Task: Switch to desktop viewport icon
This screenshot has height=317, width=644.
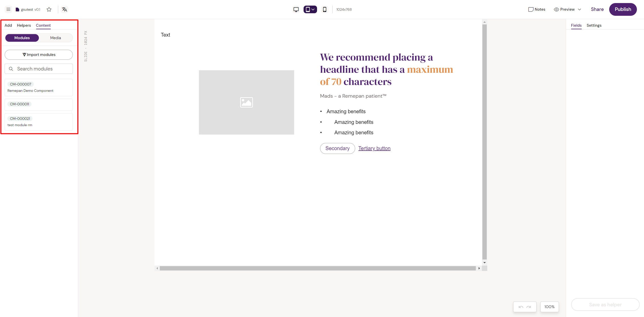Action: tap(296, 9)
